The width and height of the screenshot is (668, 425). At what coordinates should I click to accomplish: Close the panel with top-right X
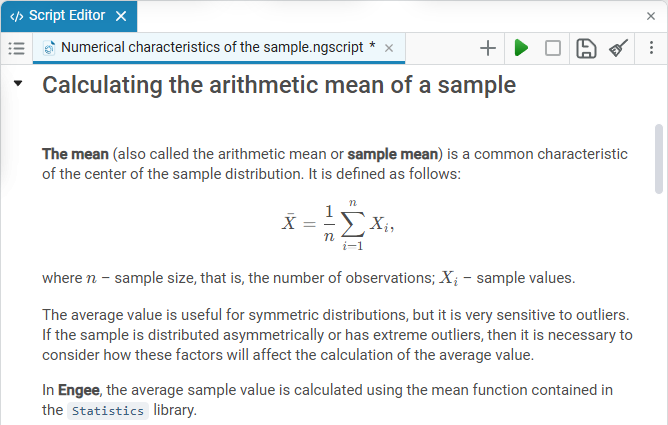coord(651,16)
